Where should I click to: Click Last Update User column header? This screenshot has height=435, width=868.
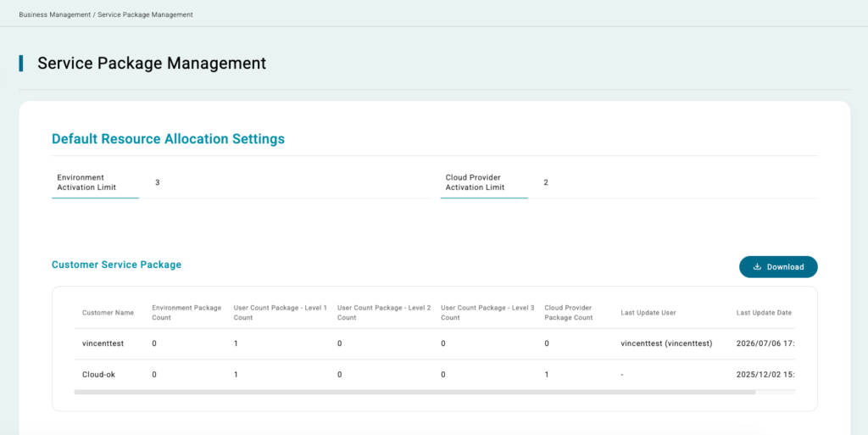click(648, 313)
